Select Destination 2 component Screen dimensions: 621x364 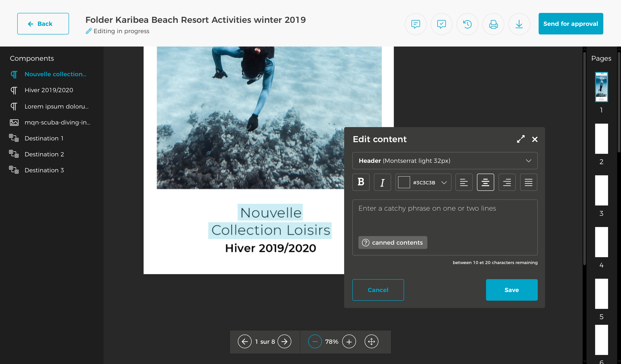pyautogui.click(x=44, y=154)
